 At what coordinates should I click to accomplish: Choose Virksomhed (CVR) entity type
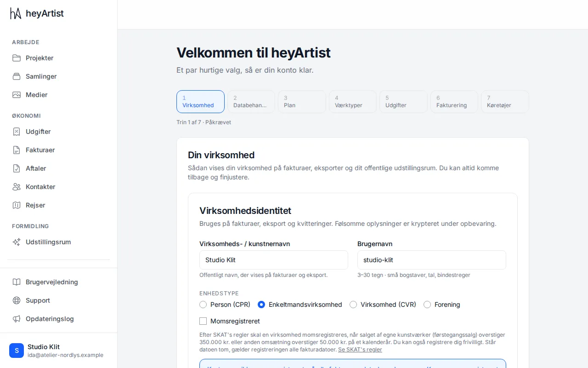click(x=353, y=305)
